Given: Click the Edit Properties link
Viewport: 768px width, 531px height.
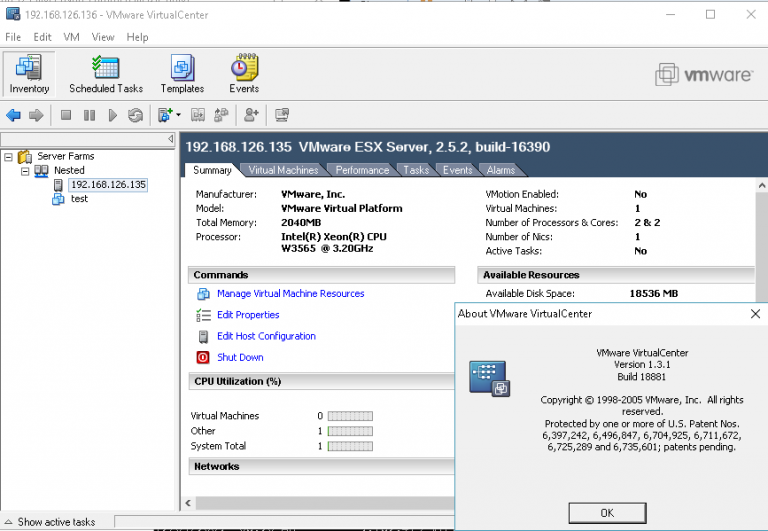Looking at the screenshot, I should pyautogui.click(x=248, y=315).
